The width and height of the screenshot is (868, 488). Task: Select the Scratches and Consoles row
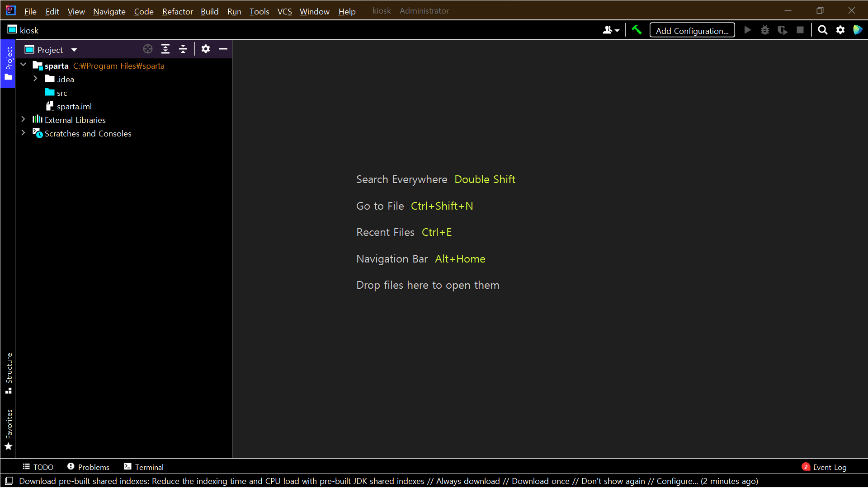(123, 133)
